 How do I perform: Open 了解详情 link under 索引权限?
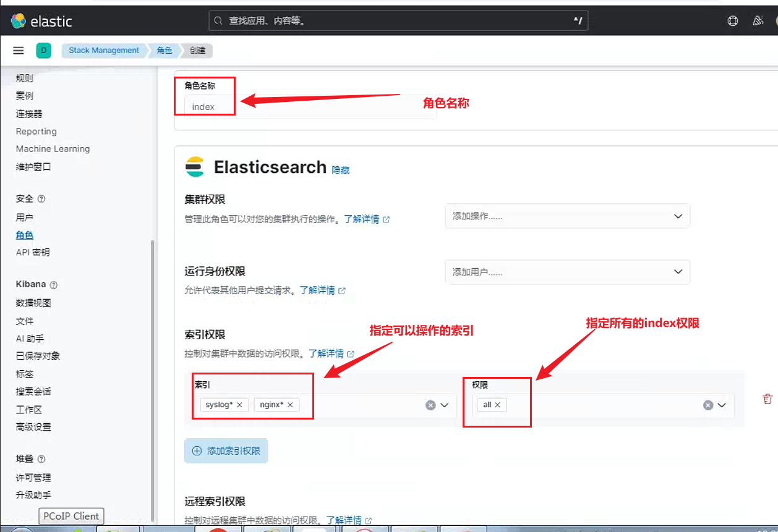click(331, 353)
